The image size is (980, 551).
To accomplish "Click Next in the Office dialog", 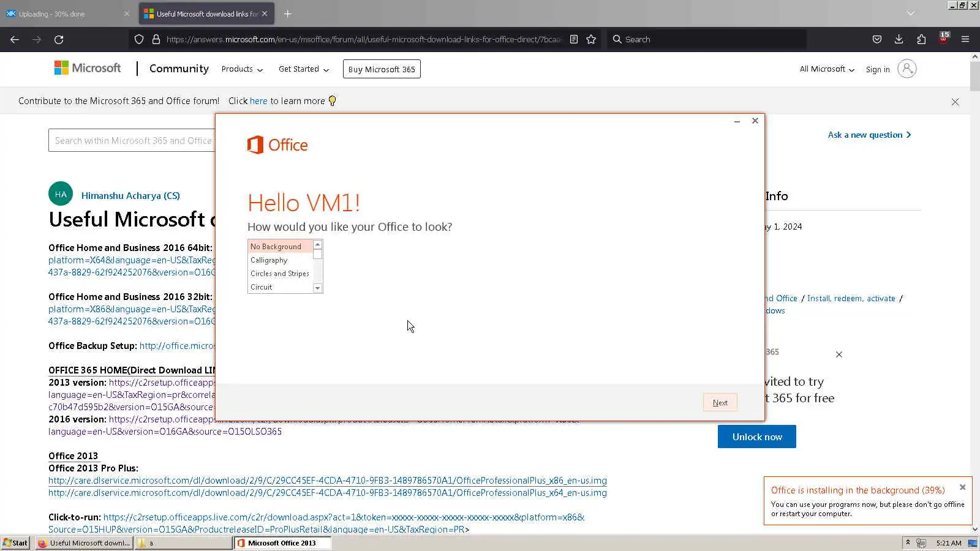I will tap(720, 402).
